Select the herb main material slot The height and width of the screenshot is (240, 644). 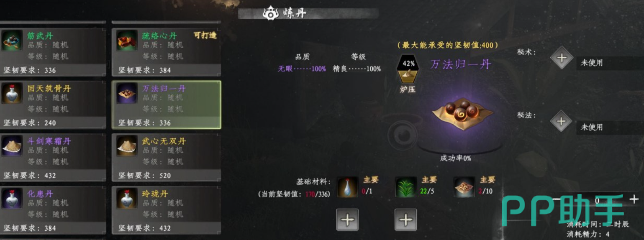point(406,187)
